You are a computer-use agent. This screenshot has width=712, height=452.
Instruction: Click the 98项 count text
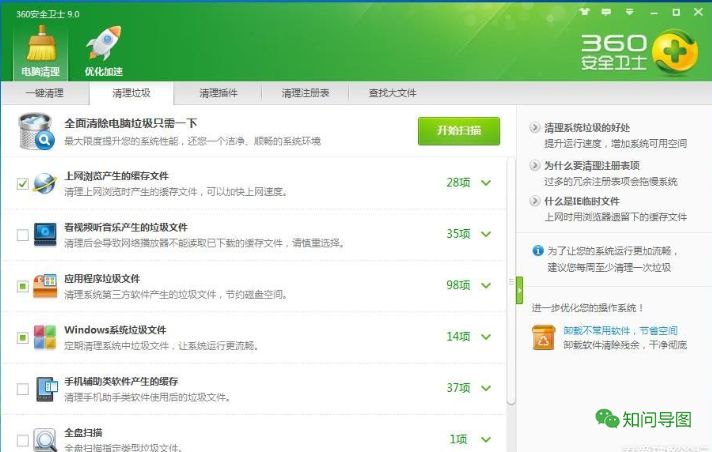point(458,285)
